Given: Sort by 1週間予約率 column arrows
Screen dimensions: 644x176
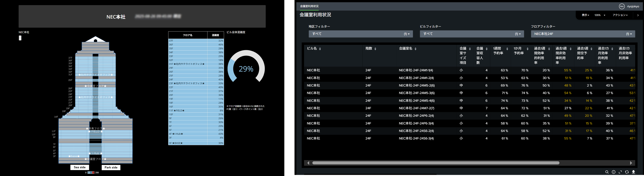Looking at the screenshot, I should [x=507, y=49].
